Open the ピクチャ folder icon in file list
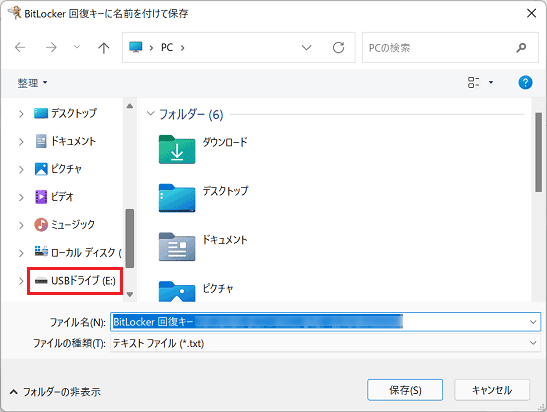This screenshot has height=412, width=547. (x=177, y=291)
